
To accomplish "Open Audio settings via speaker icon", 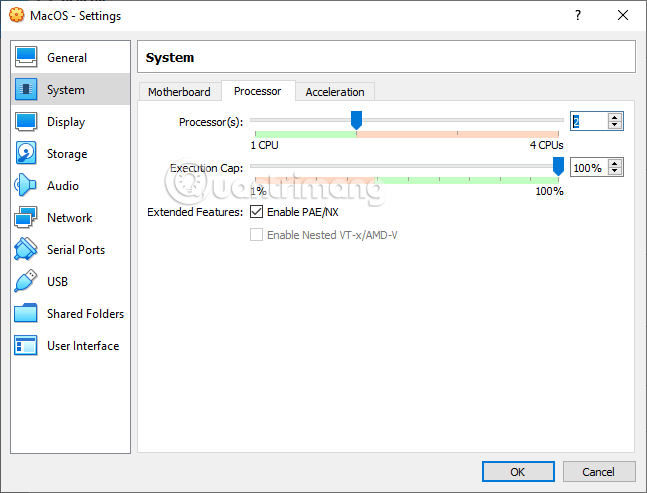I will click(25, 185).
